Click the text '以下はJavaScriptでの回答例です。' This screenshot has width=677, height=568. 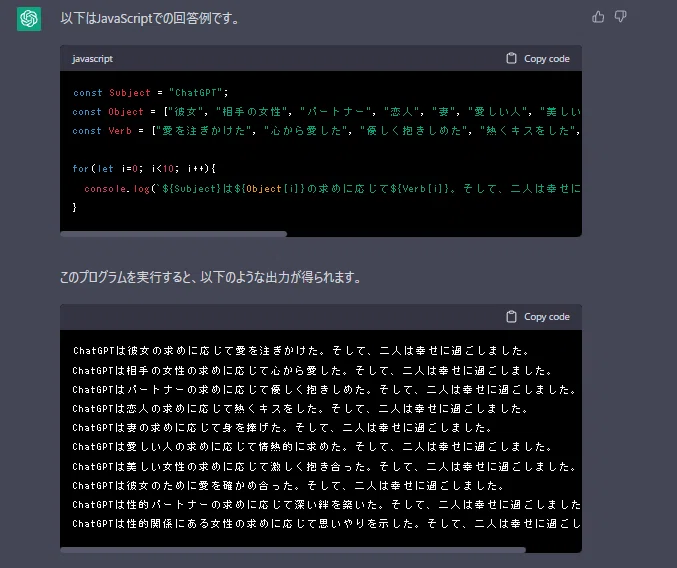150,19
